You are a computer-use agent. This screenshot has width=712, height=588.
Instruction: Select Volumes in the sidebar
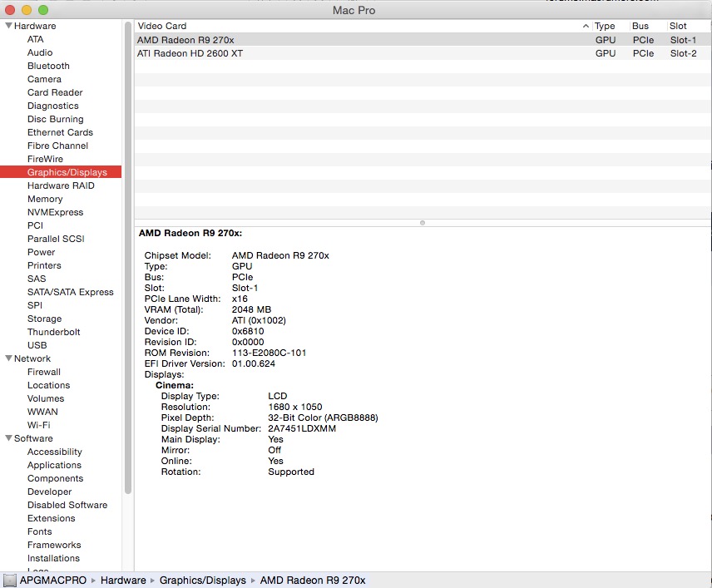[46, 398]
